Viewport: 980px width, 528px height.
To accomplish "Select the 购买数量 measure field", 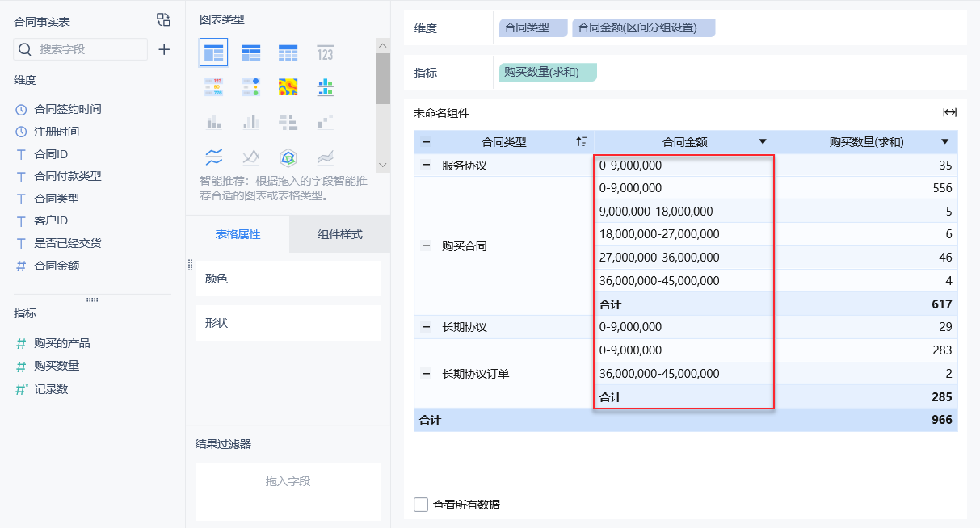I will [x=57, y=366].
